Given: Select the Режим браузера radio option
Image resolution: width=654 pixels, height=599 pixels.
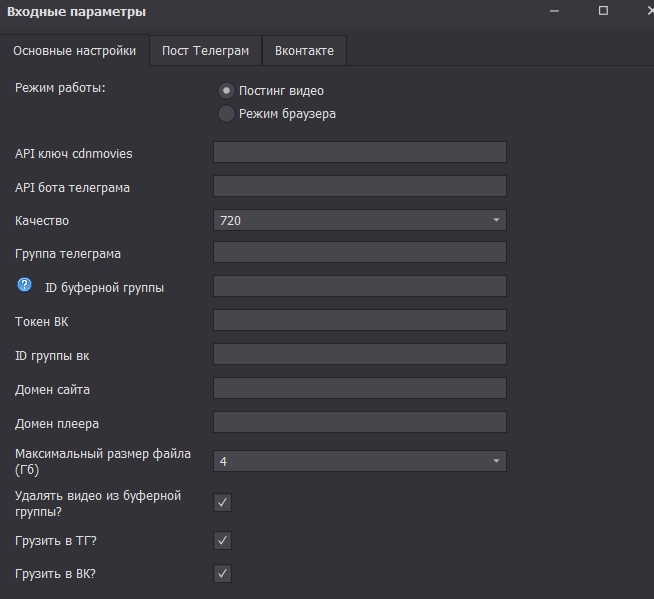Looking at the screenshot, I should (x=226, y=114).
